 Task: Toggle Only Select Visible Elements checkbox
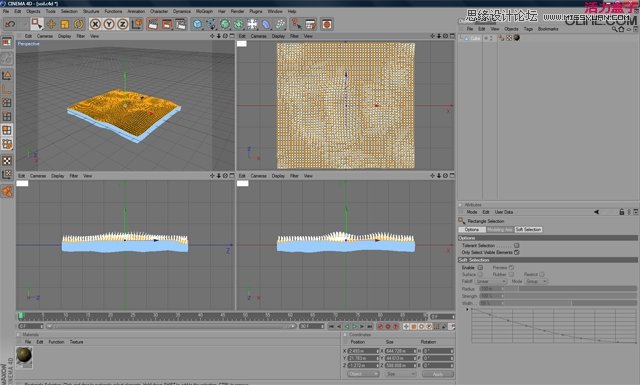pyautogui.click(x=517, y=252)
